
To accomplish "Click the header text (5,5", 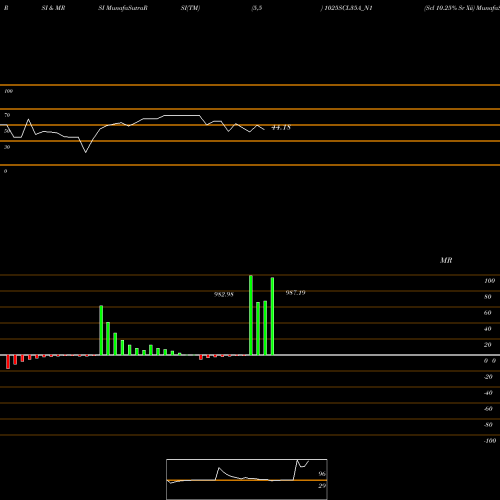I will [x=257, y=8].
